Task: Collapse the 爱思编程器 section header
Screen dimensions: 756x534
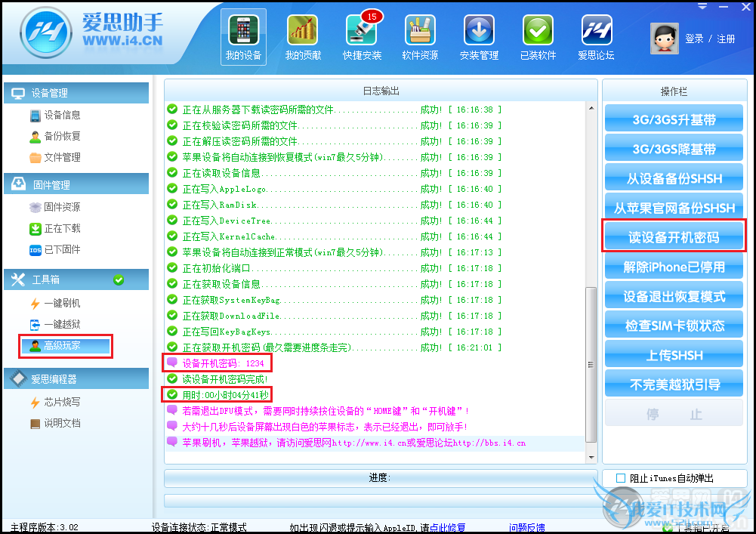Action: pos(76,378)
